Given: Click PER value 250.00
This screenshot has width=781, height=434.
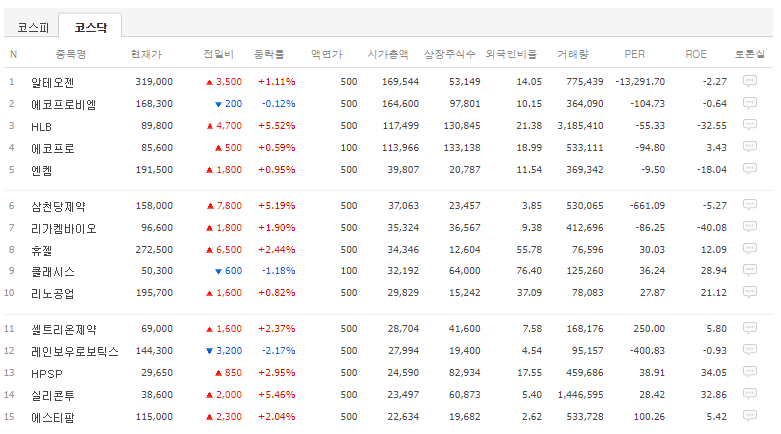Looking at the screenshot, I should 649,328.
